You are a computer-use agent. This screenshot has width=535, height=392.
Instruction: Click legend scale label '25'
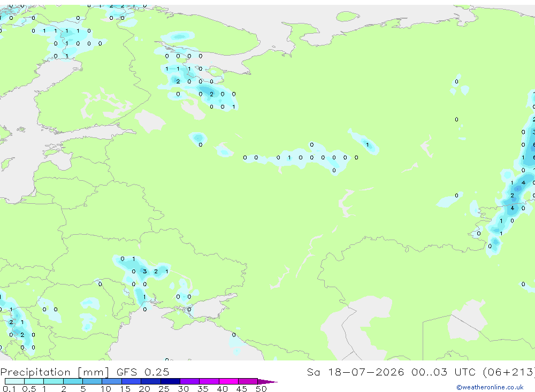pos(164,389)
